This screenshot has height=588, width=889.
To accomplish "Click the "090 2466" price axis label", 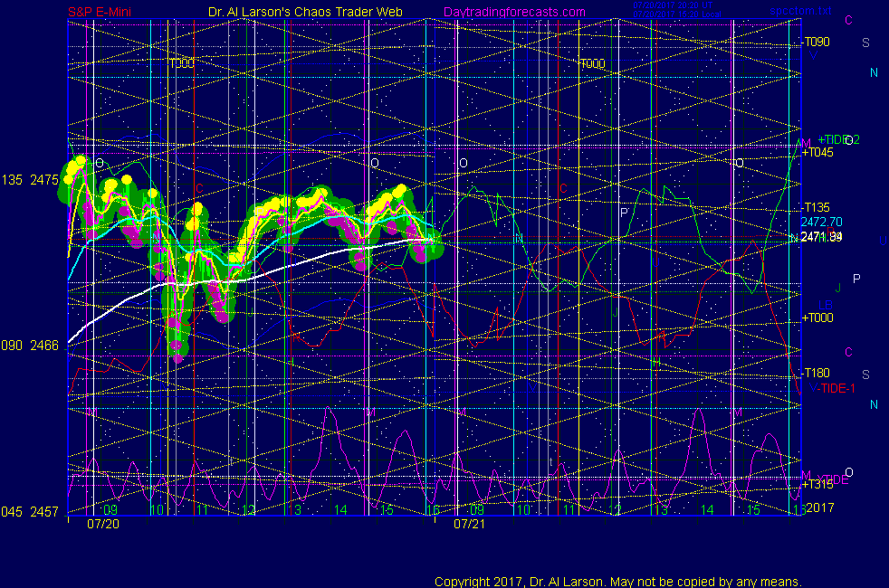I will coord(30,346).
